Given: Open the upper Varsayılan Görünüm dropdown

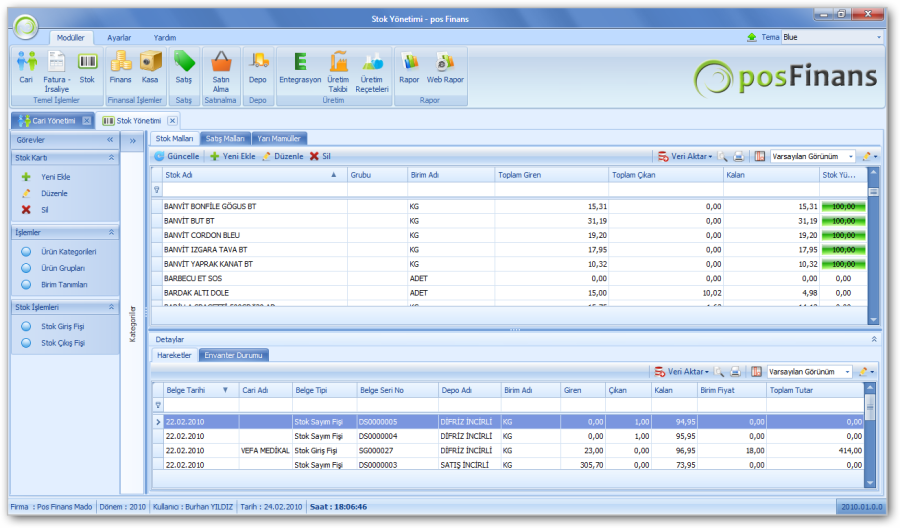Looking at the screenshot, I should pyautogui.click(x=850, y=157).
